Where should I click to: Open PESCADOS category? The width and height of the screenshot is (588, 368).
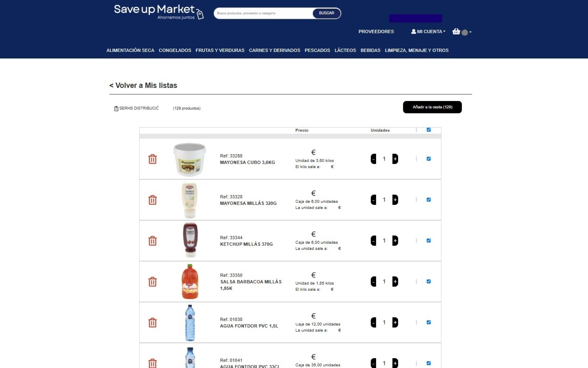[x=317, y=50]
